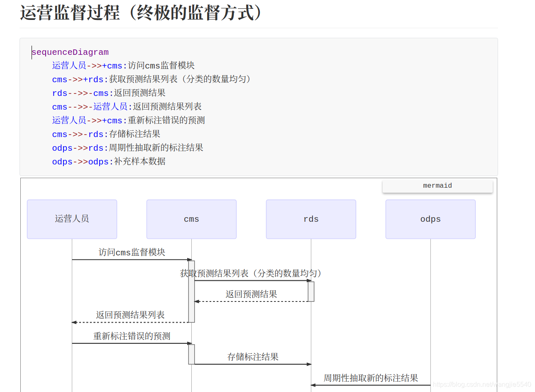Click code line odps->>odps:补充样本数据

click(x=109, y=162)
